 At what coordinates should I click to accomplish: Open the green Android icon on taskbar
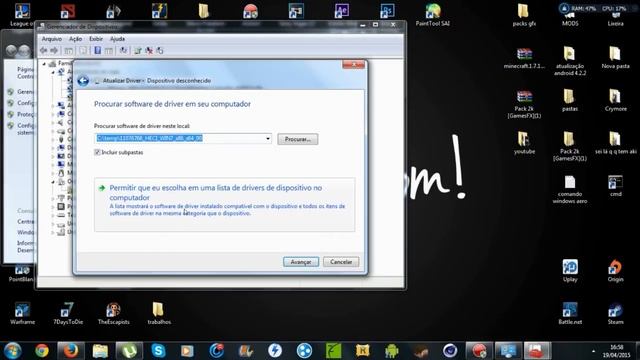[x=391, y=351]
